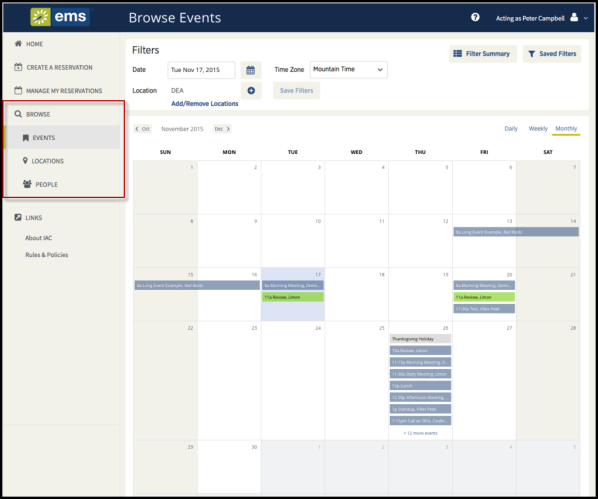Click the user profile icon in header

pos(574,17)
